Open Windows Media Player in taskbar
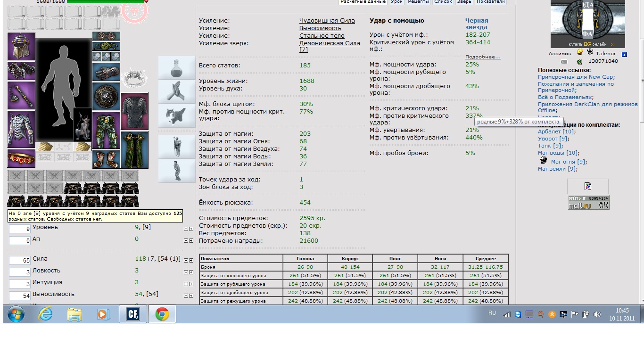This screenshot has height=362, width=644. (103, 314)
